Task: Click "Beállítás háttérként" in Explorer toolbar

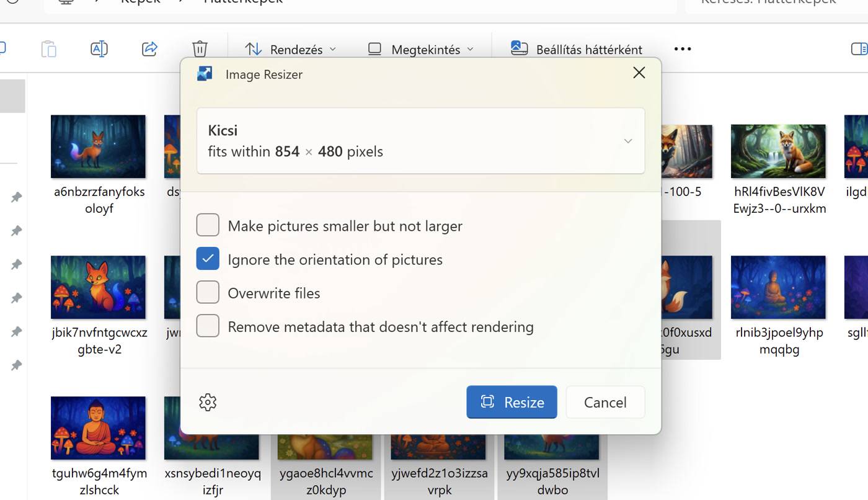Action: coord(576,49)
